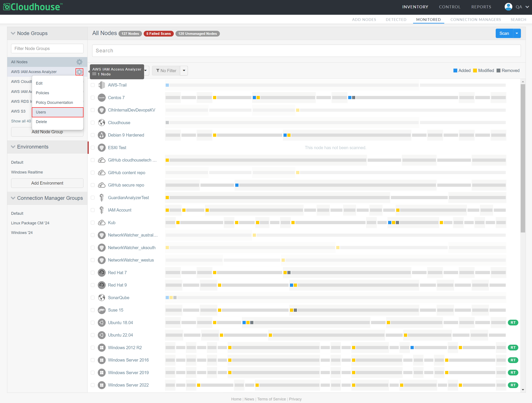Click the ClhInternalDevDevopsKV shield icon
The image size is (532, 403).
[x=102, y=110]
